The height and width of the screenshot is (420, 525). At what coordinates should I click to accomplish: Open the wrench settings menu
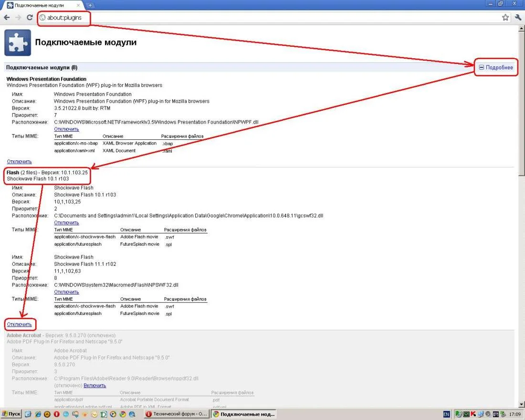point(518,17)
